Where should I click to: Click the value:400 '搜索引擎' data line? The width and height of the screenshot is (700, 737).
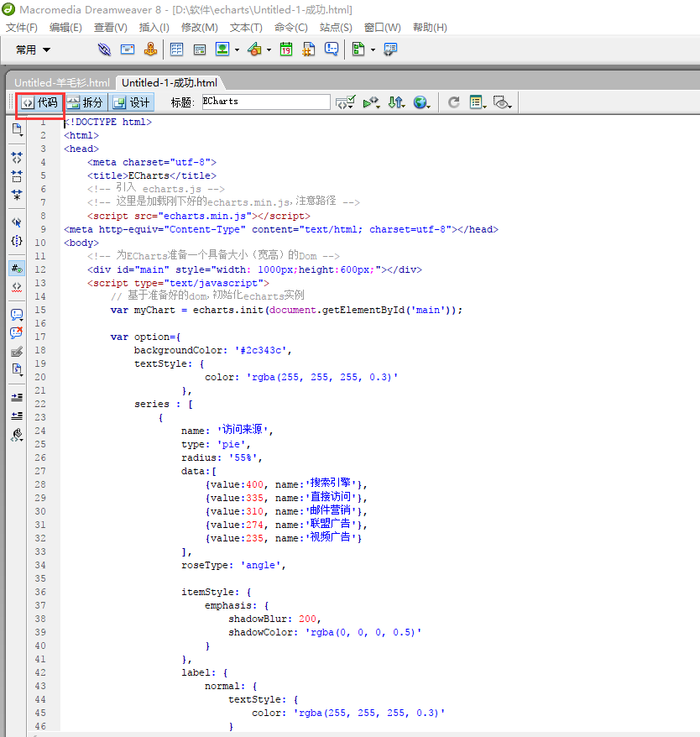coord(286,483)
